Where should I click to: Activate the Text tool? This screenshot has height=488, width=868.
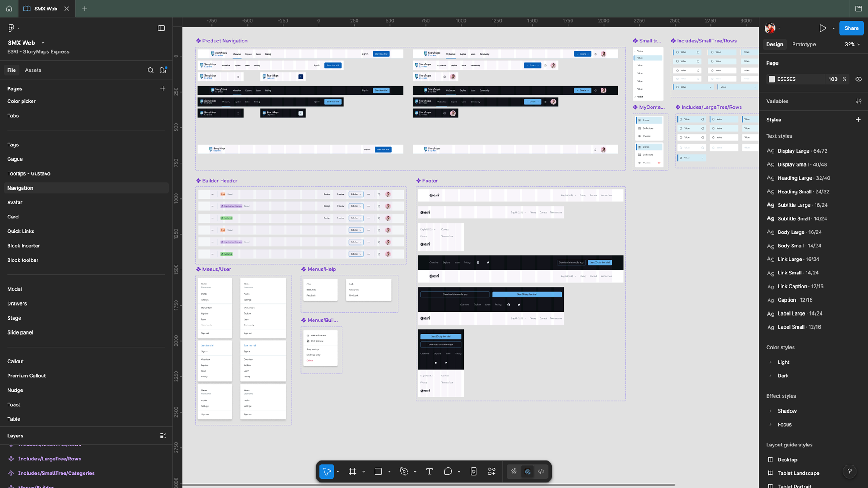tap(429, 472)
